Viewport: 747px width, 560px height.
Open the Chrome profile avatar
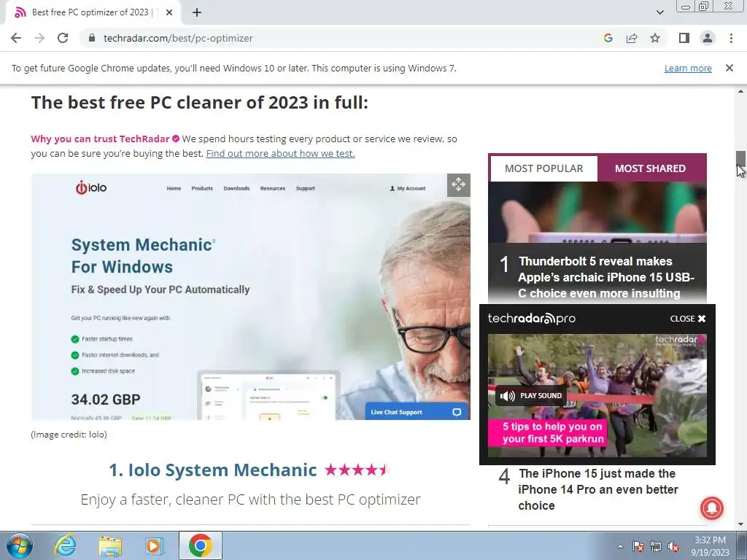(708, 38)
